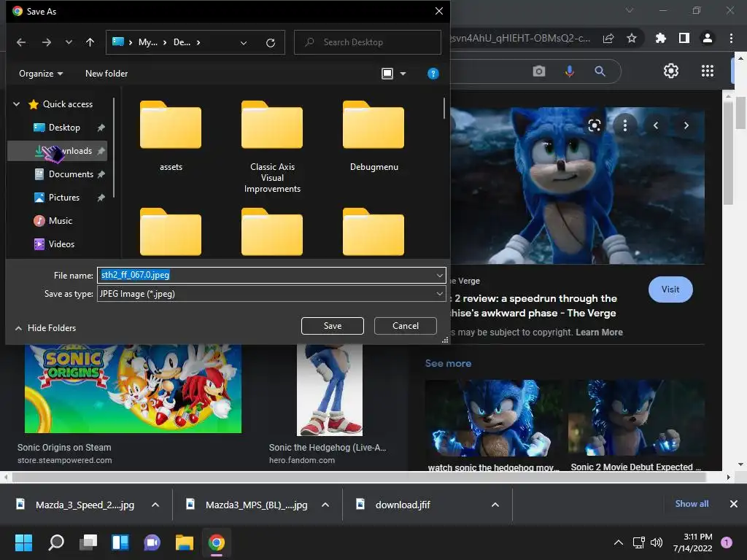
Task: Show next image in preview panel
Action: pos(686,125)
